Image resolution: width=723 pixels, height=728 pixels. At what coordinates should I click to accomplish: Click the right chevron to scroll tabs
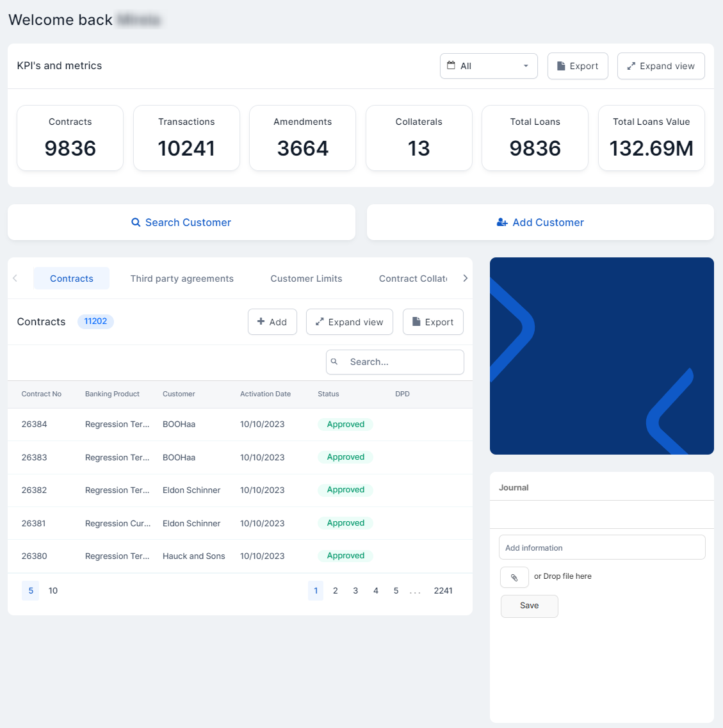[x=465, y=279]
